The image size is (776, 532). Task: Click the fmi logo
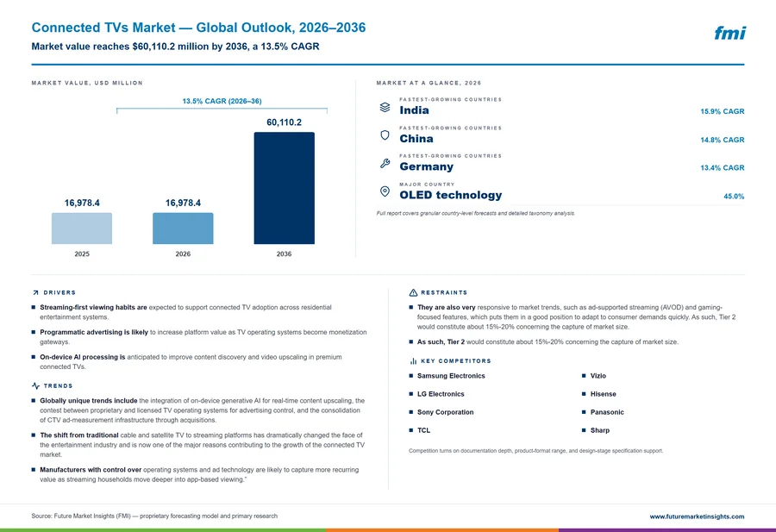(x=729, y=33)
